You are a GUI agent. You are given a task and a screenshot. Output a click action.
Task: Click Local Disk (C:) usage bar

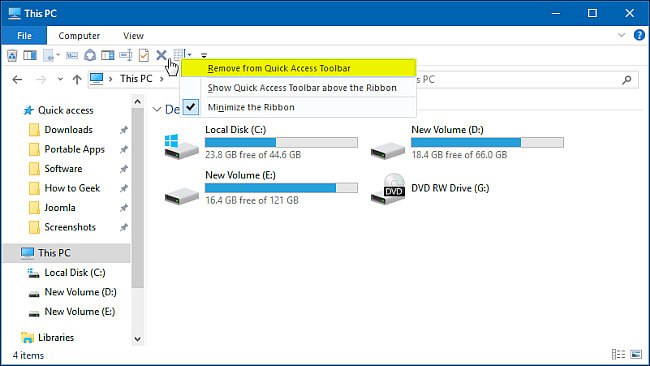[x=281, y=143]
